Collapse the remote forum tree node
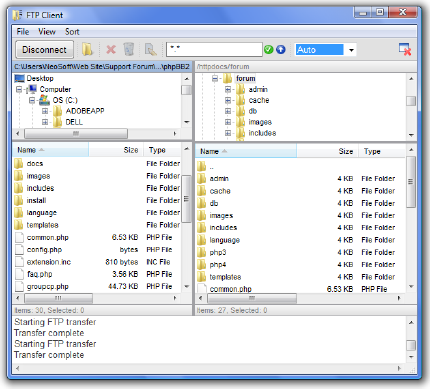Screen dimensions: 430x389 (x=215, y=79)
